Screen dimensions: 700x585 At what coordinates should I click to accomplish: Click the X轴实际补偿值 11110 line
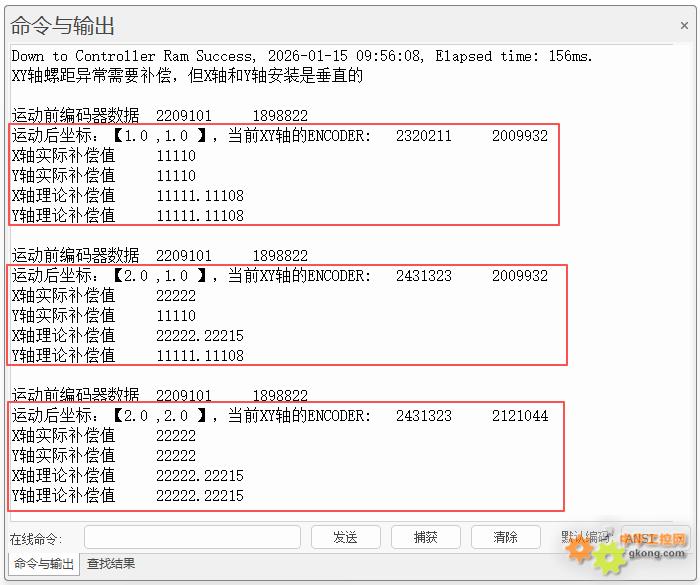[x=104, y=156]
